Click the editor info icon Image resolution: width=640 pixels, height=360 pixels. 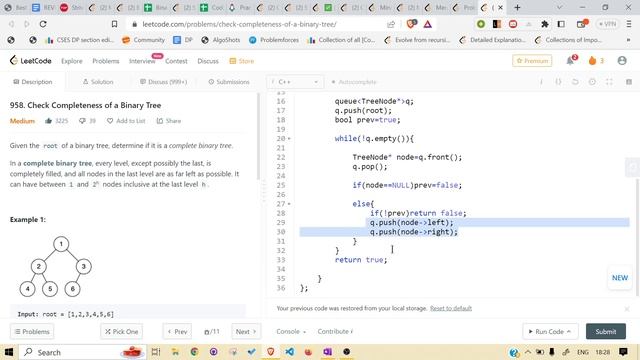tap(541, 82)
